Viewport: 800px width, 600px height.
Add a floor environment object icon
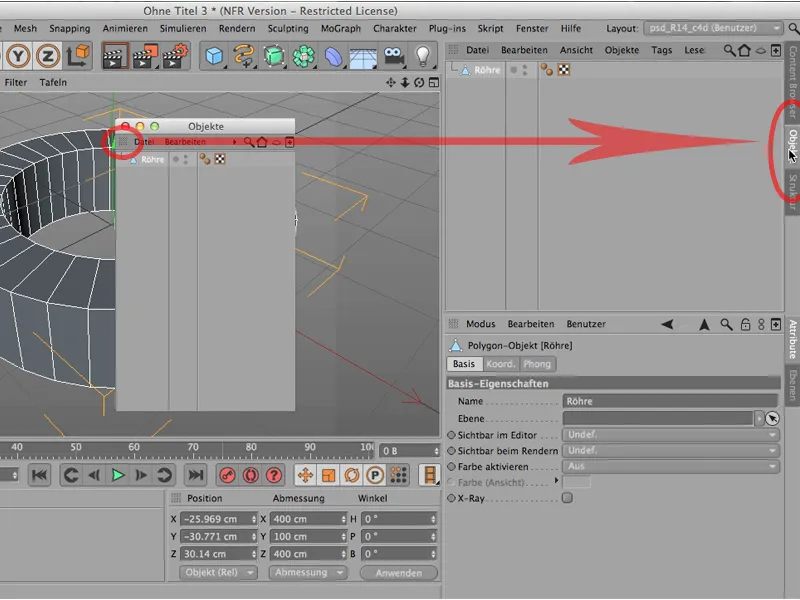pos(363,57)
